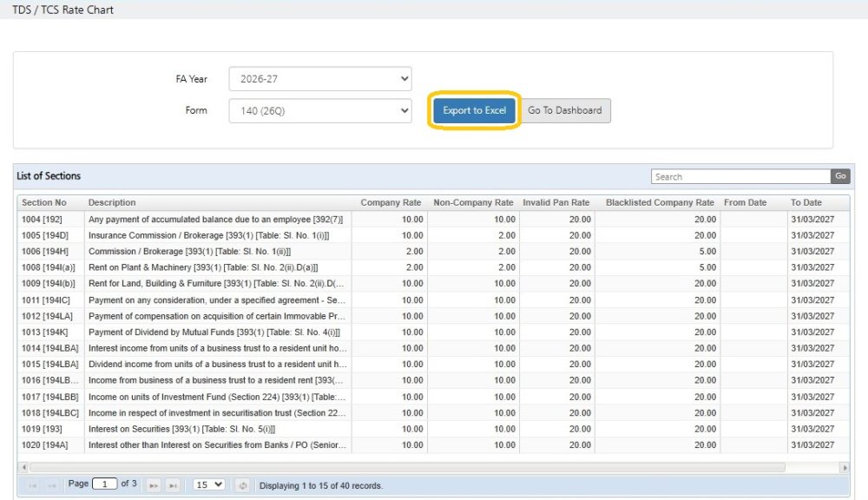Open the page size dropdown showing 15
Viewport: 868px width, 500px height.
[209, 484]
